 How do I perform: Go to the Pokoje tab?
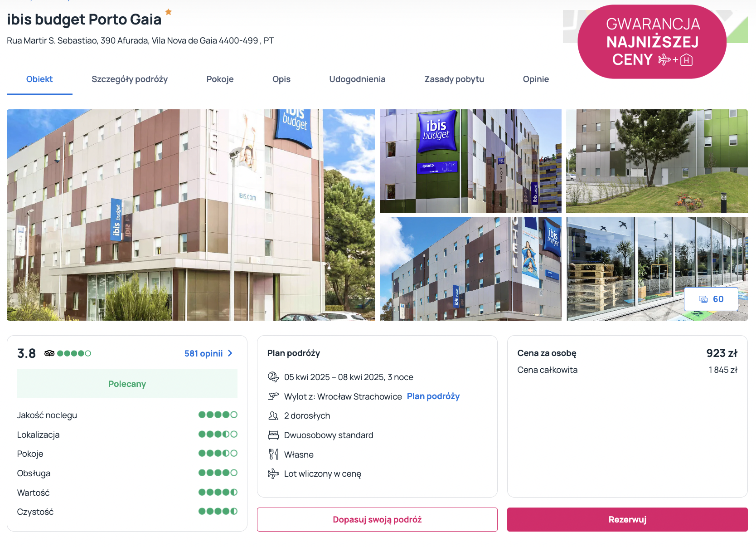[x=220, y=79]
